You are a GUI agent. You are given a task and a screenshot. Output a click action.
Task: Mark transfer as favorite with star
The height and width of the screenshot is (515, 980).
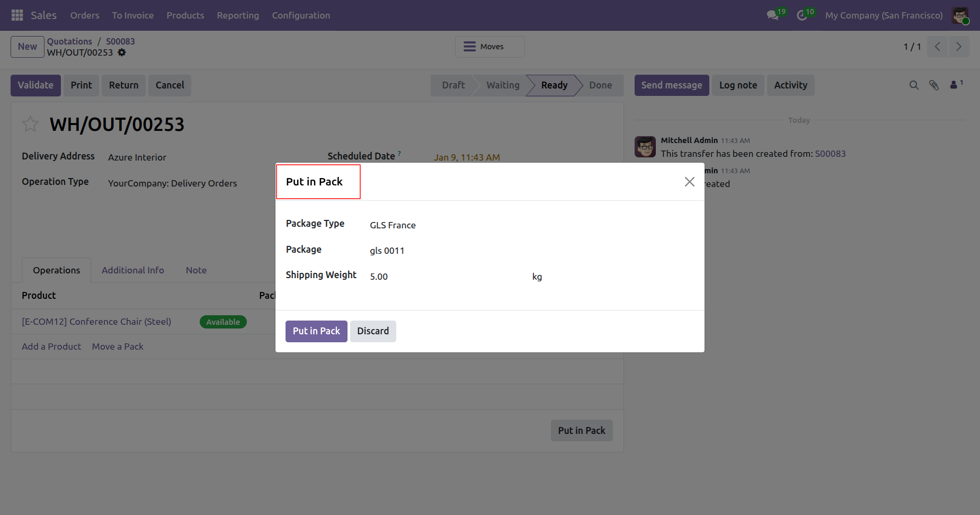[x=30, y=124]
